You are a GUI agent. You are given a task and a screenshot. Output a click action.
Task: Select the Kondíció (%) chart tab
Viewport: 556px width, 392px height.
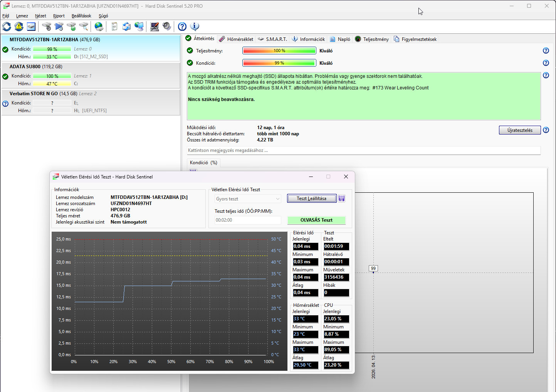203,163
